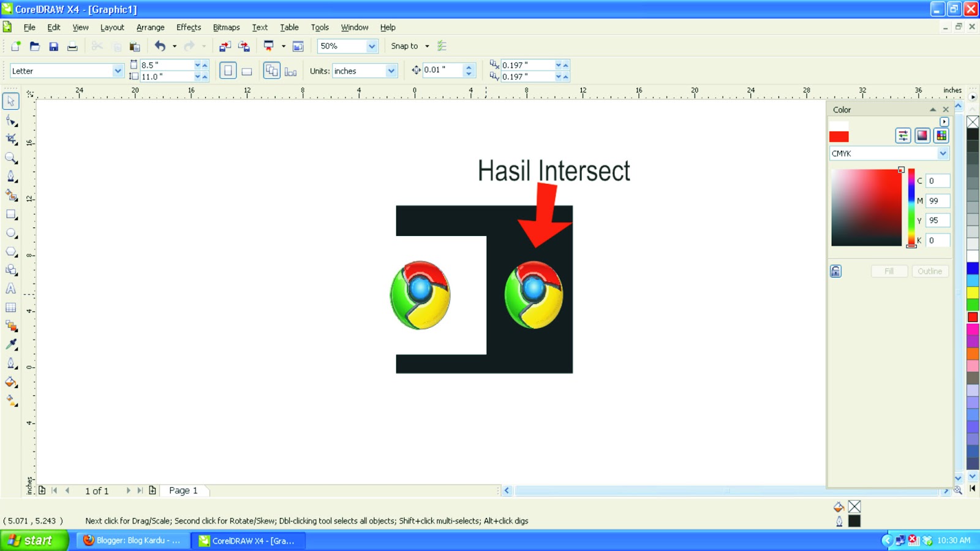Viewport: 980px width, 551px height.
Task: Select the Table tool
Action: pos(11,308)
